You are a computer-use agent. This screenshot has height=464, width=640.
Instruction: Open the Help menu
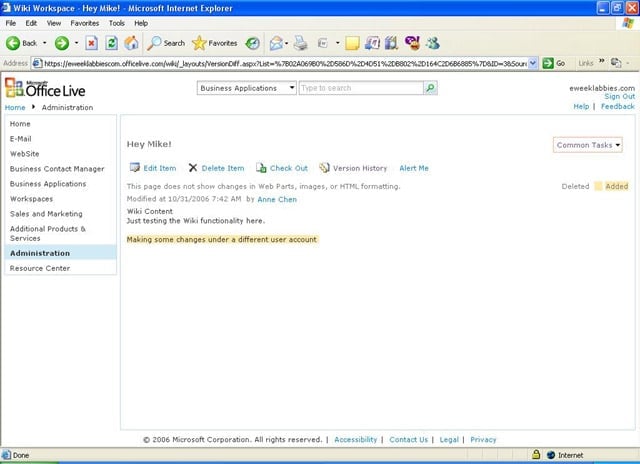[x=141, y=23]
